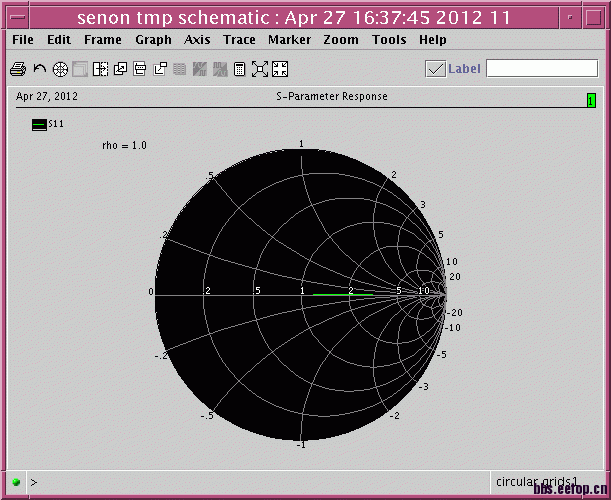Click the inward-arrows shrink icon

tap(280, 69)
